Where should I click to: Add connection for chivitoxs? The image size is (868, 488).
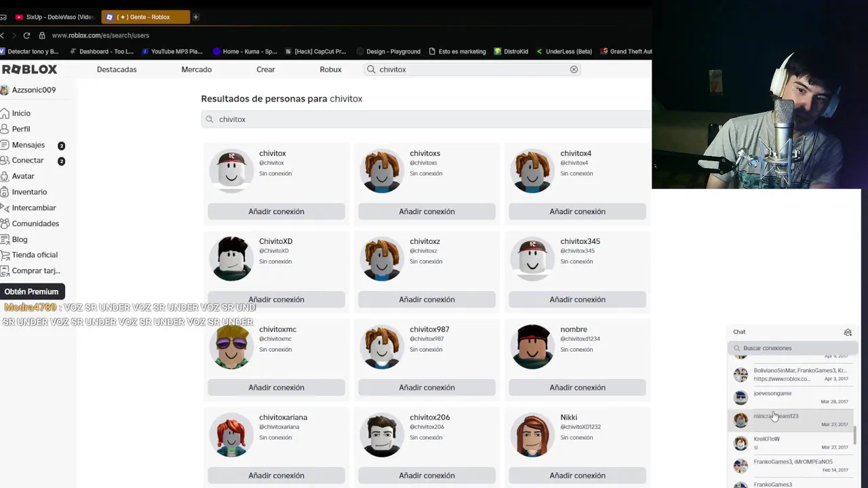[427, 211]
